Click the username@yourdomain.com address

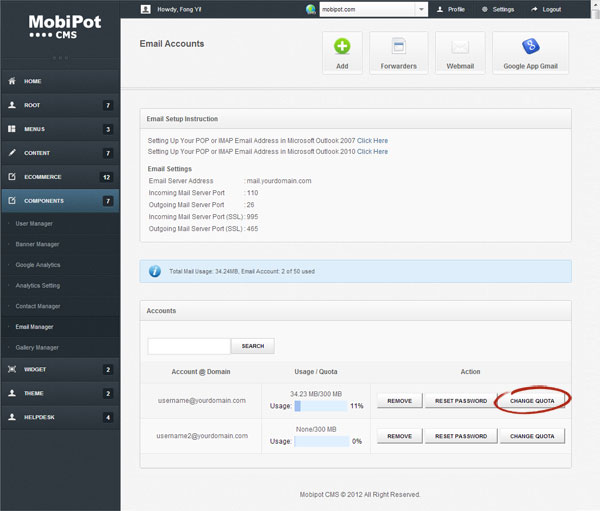(x=202, y=400)
